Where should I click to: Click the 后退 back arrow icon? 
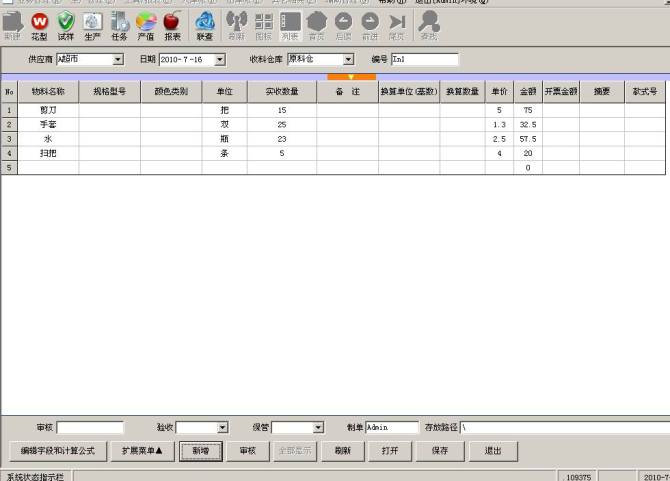343,24
